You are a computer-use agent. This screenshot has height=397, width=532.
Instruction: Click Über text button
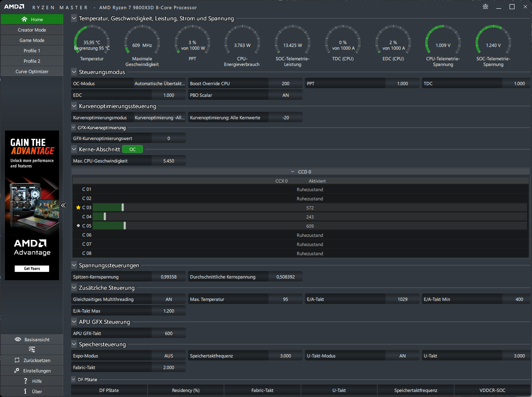(x=37, y=392)
